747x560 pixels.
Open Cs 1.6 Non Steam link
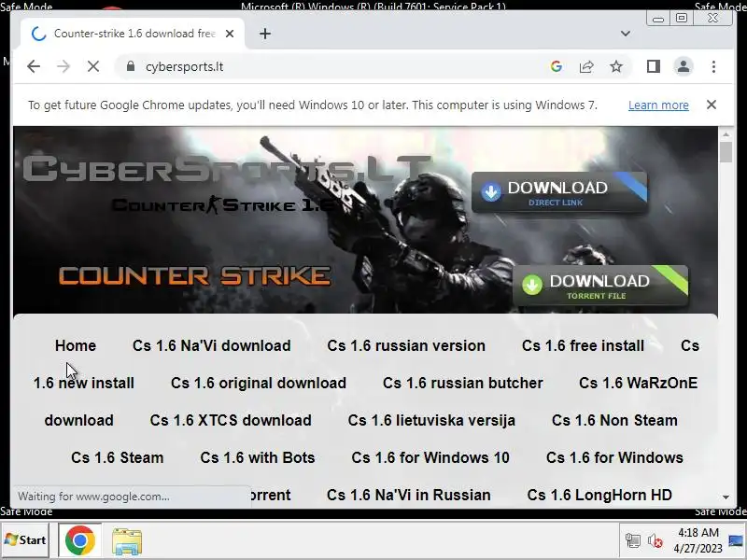(614, 421)
